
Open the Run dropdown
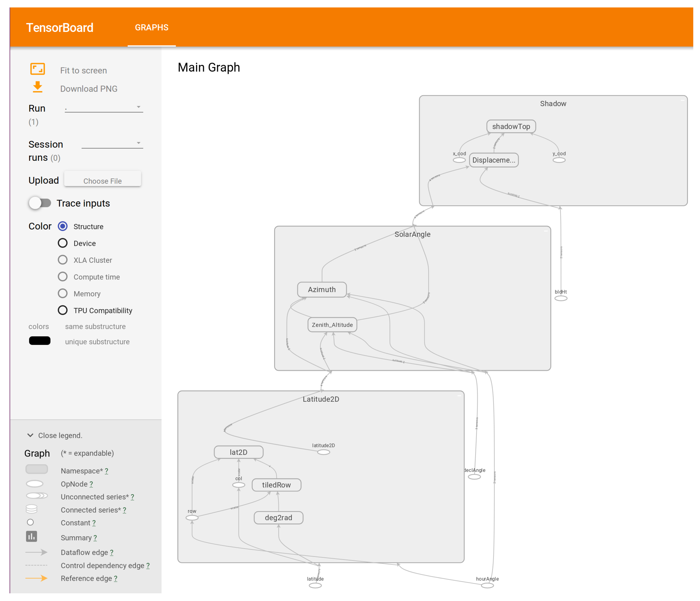pos(104,107)
